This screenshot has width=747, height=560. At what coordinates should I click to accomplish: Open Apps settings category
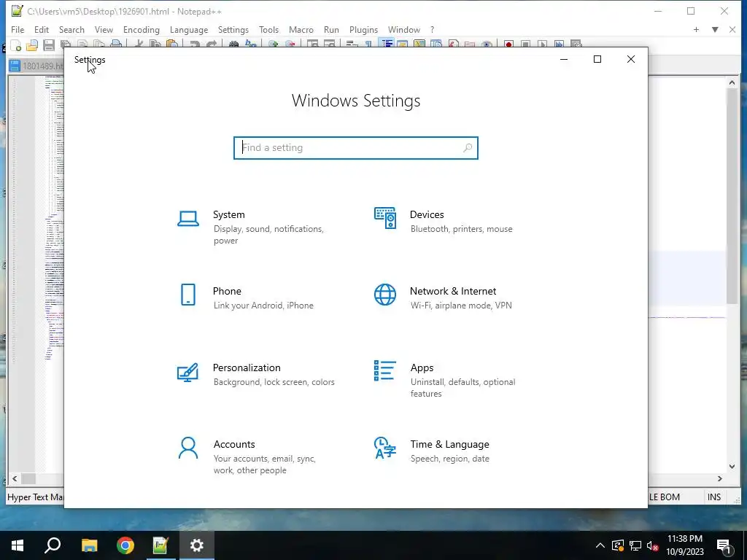[x=446, y=380]
